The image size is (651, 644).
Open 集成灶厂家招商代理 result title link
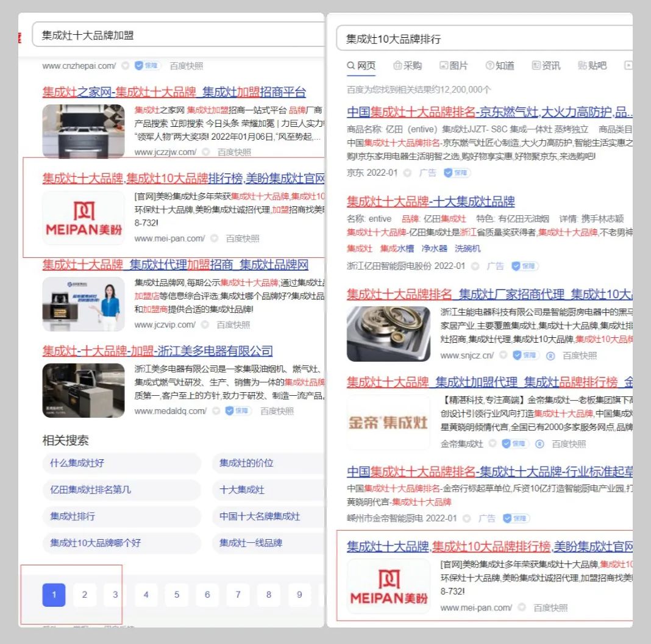tap(489, 295)
